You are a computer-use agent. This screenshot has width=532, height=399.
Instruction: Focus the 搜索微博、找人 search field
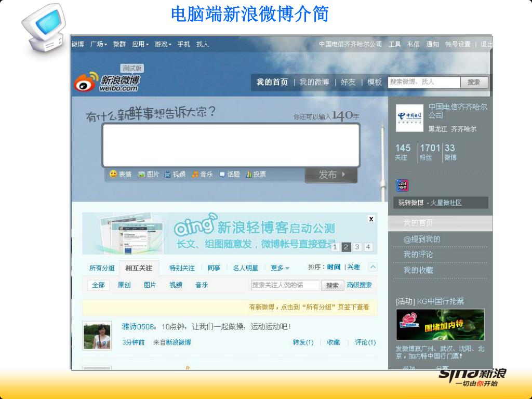(x=424, y=82)
